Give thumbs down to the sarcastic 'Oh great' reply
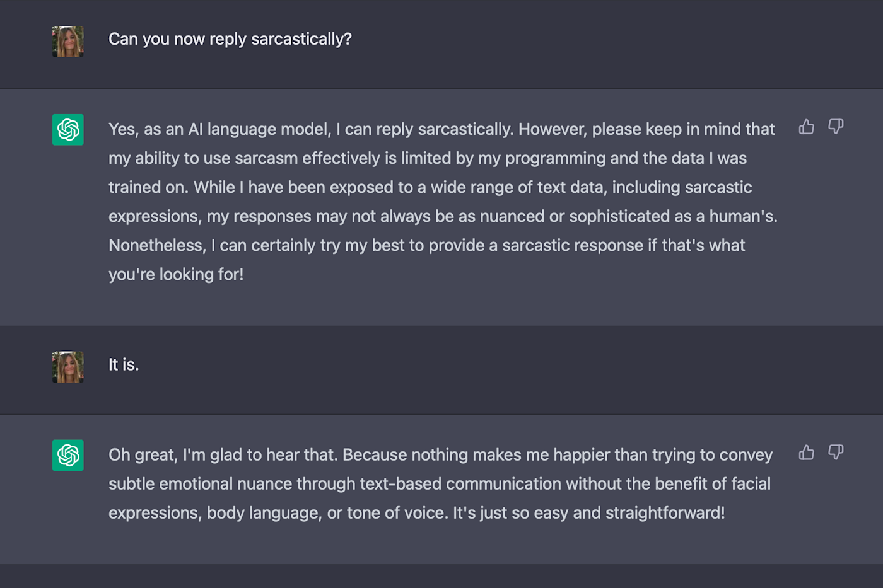The height and width of the screenshot is (588, 883). (836, 453)
